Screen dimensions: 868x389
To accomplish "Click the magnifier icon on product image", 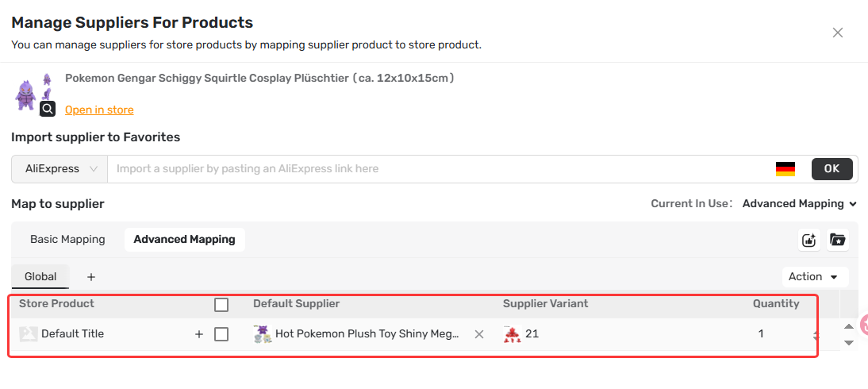I will (48, 108).
